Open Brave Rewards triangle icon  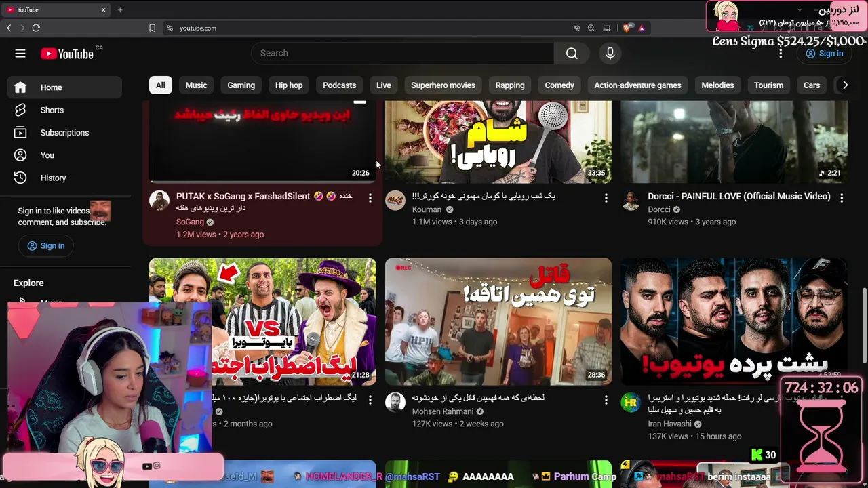point(641,28)
